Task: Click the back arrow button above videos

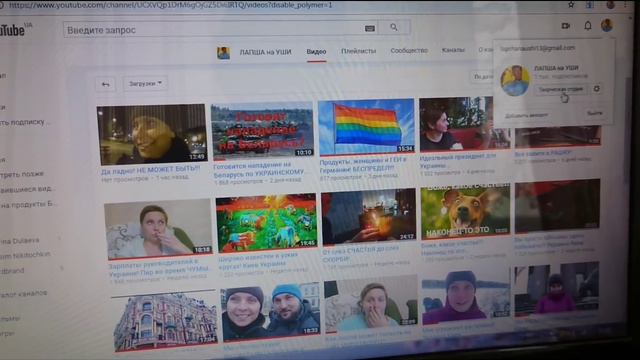Action: [105, 84]
